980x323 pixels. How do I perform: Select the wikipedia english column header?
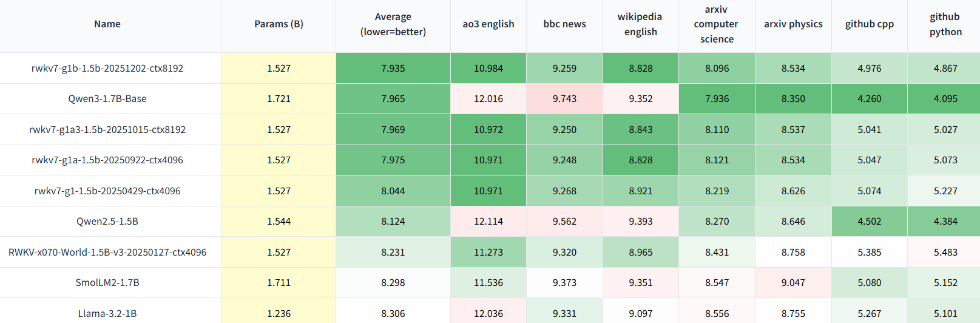tap(641, 24)
